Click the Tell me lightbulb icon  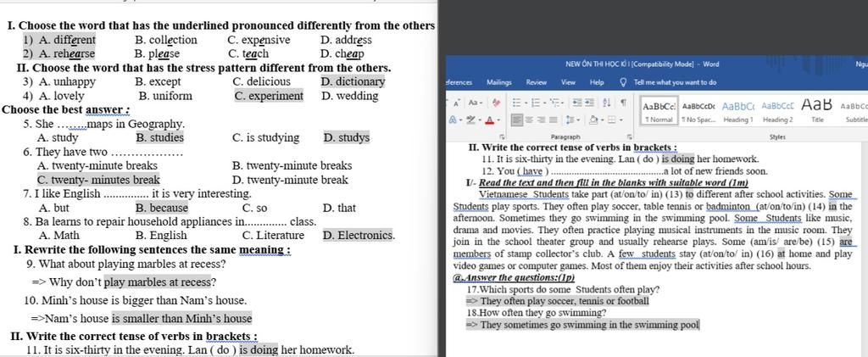tap(624, 82)
